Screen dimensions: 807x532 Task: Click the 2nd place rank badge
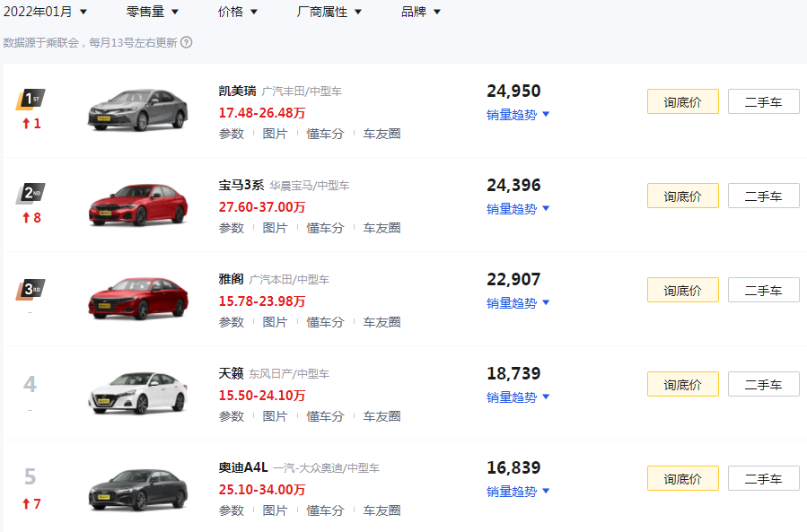click(x=31, y=193)
